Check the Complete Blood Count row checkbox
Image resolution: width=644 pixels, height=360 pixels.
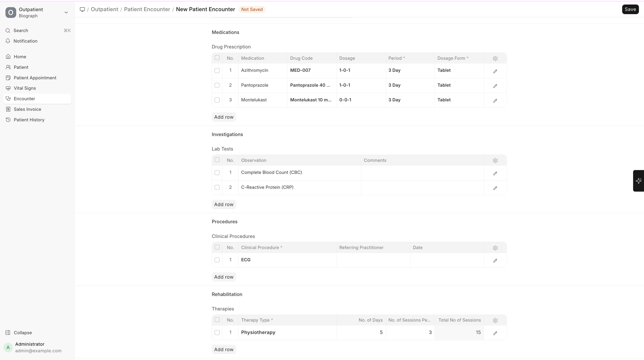tap(217, 173)
